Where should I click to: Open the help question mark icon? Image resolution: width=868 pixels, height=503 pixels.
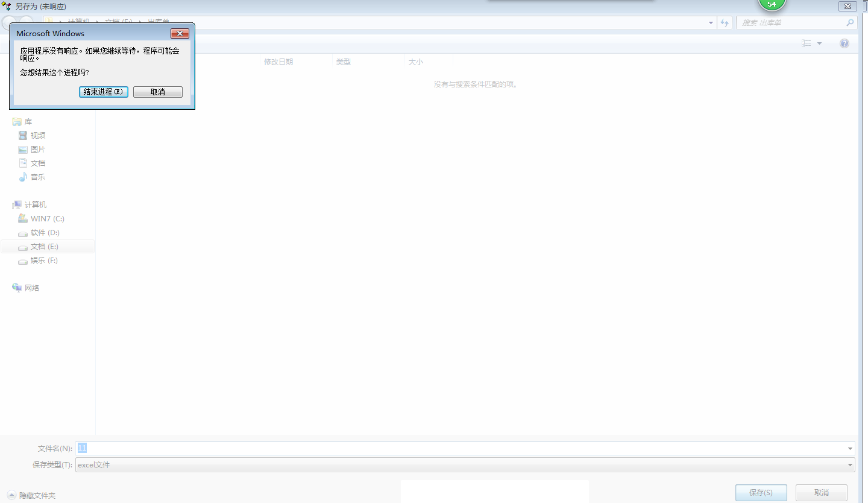click(844, 43)
